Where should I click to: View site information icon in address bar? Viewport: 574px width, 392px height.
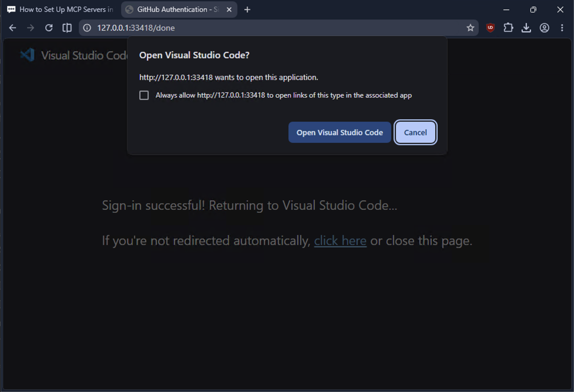pyautogui.click(x=87, y=28)
